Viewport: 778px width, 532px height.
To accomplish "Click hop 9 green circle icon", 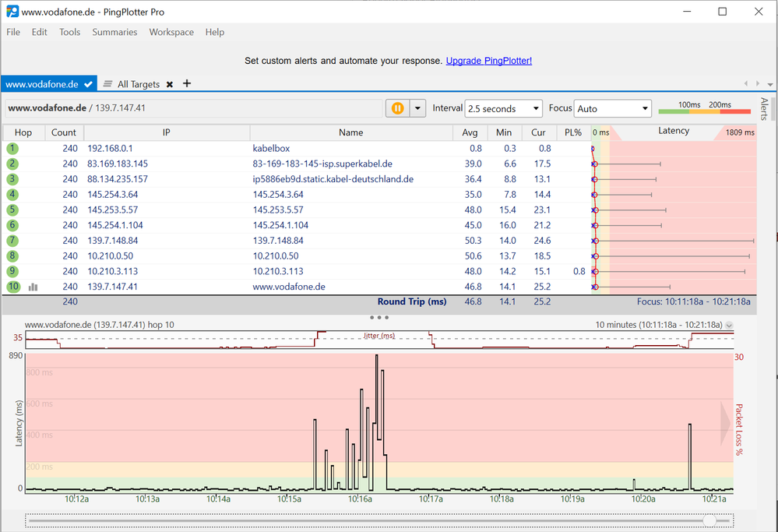I will 12,272.
